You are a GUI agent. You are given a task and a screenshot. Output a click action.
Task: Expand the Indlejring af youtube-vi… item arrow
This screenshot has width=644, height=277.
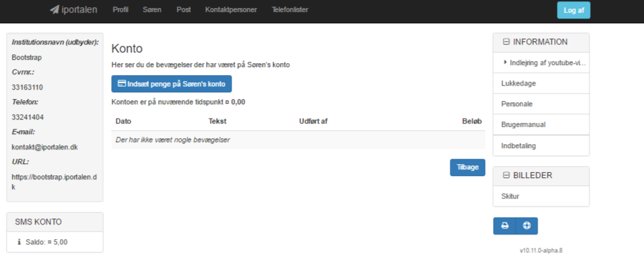pos(505,62)
